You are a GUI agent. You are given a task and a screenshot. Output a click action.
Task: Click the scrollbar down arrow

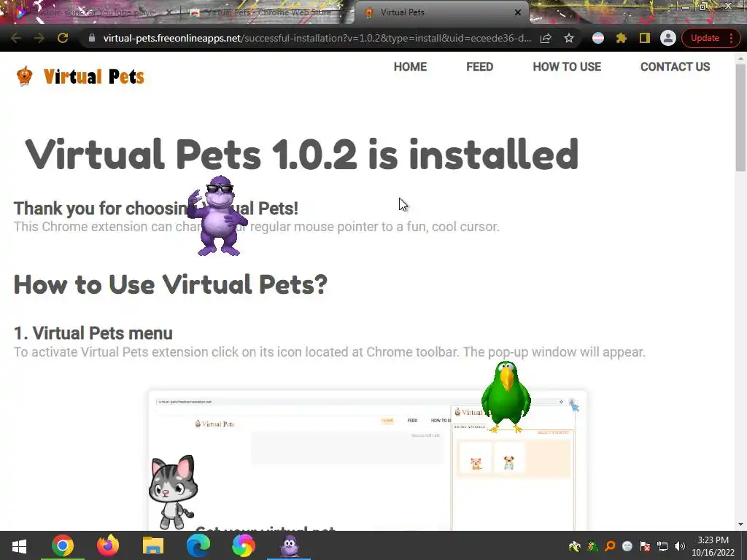(x=741, y=524)
